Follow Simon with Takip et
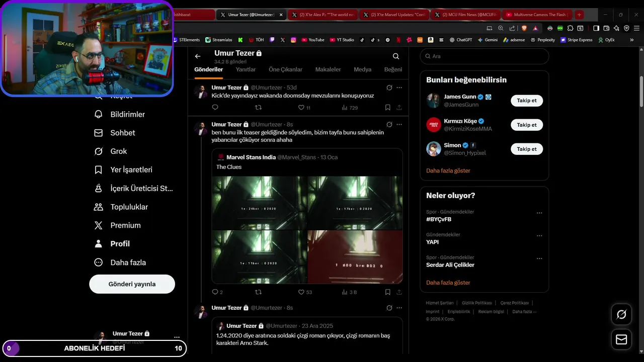Image resolution: width=644 pixels, height=362 pixels. point(527,149)
